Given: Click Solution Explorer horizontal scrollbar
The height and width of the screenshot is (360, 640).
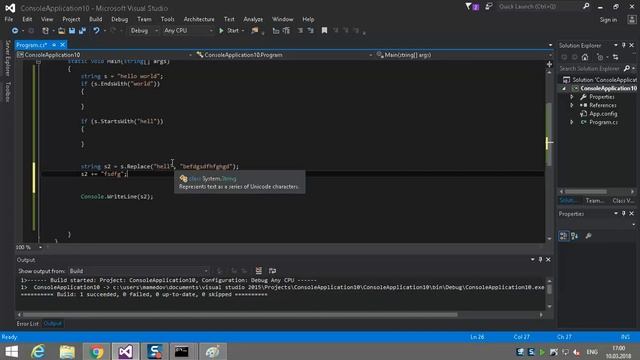Looking at the screenshot, I should pos(585,191).
